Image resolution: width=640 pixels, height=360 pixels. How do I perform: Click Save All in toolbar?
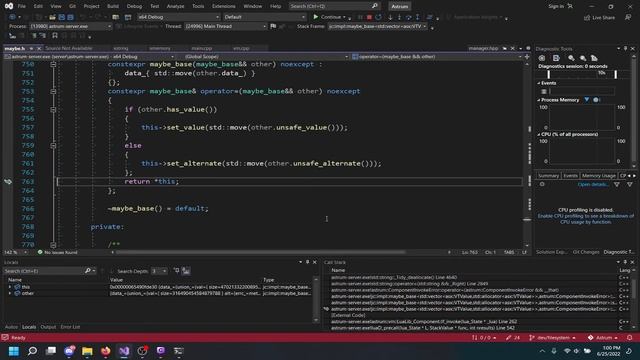tap(70, 17)
